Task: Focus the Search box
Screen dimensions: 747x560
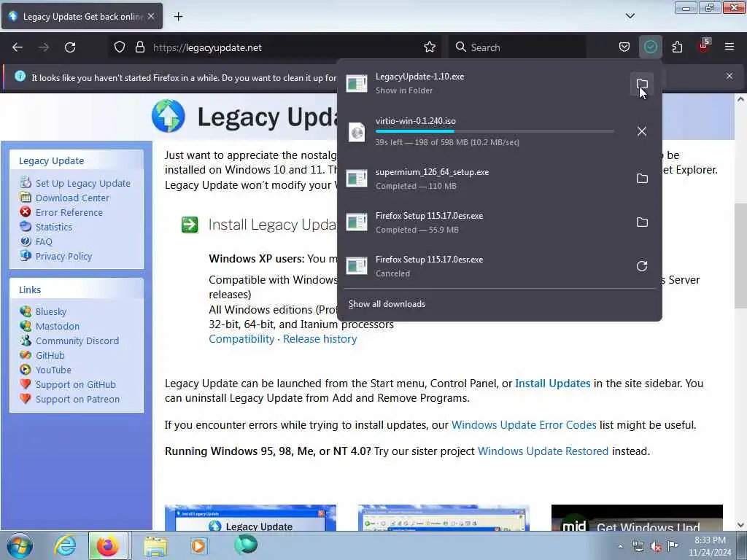Action: click(x=517, y=47)
